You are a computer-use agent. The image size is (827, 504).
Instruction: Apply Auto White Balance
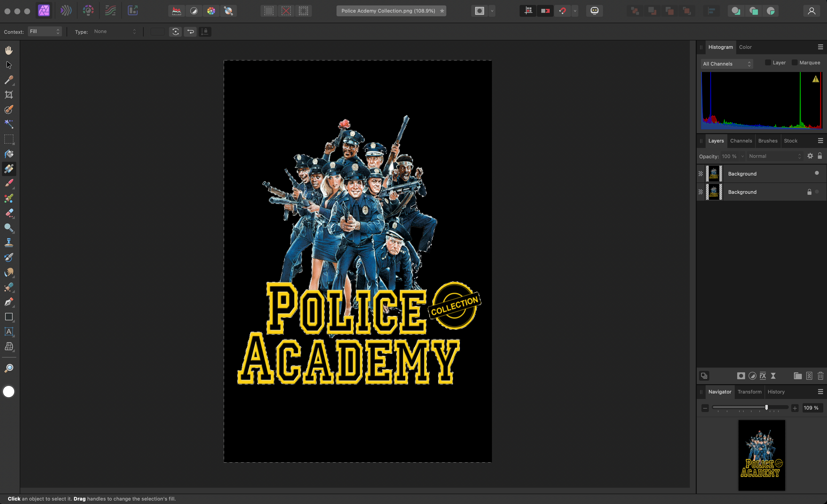[x=228, y=11]
